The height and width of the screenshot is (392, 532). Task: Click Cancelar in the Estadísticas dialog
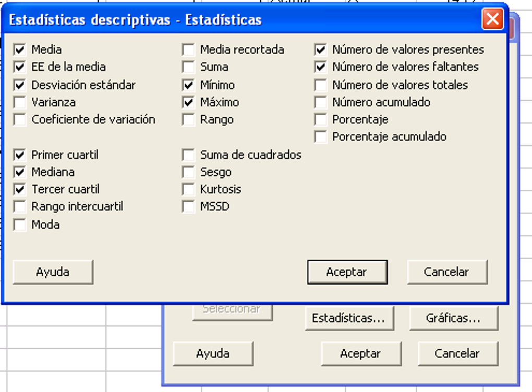(447, 272)
